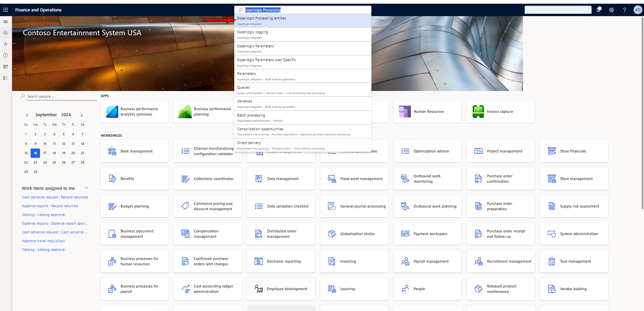The image size is (644, 311).
Task: Click the company picker field in top bar
Action: [558, 10]
